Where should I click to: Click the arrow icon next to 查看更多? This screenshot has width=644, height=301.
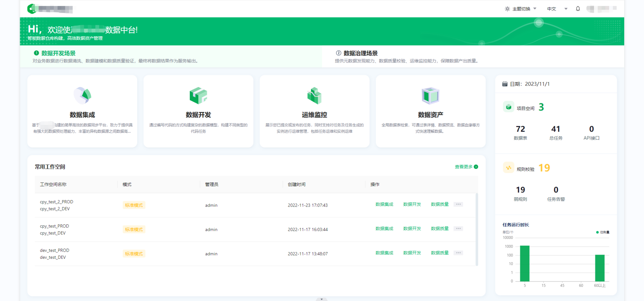coord(476,167)
